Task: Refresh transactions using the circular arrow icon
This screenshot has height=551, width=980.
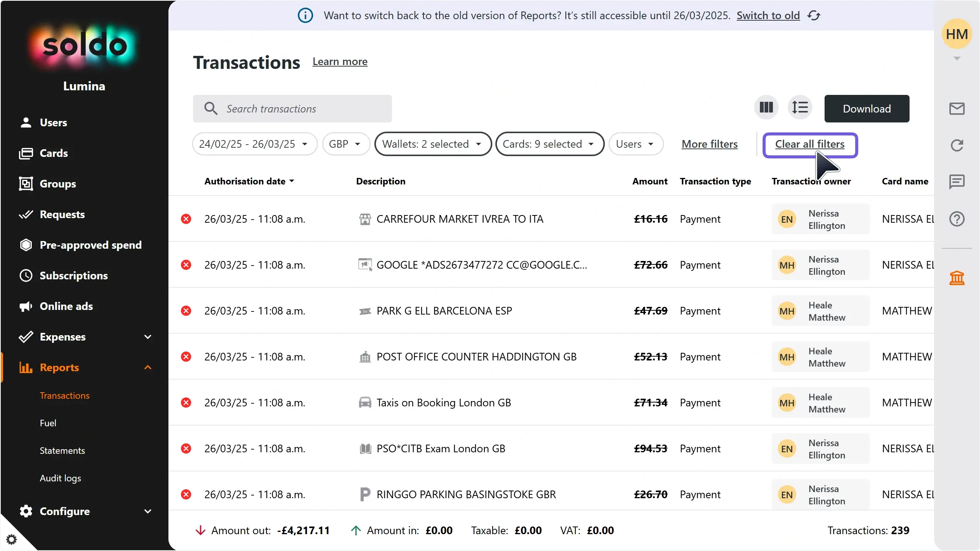Action: (957, 145)
